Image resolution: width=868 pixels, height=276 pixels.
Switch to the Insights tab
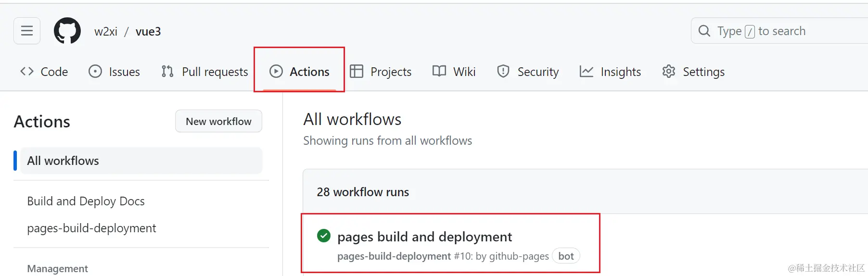(x=611, y=72)
